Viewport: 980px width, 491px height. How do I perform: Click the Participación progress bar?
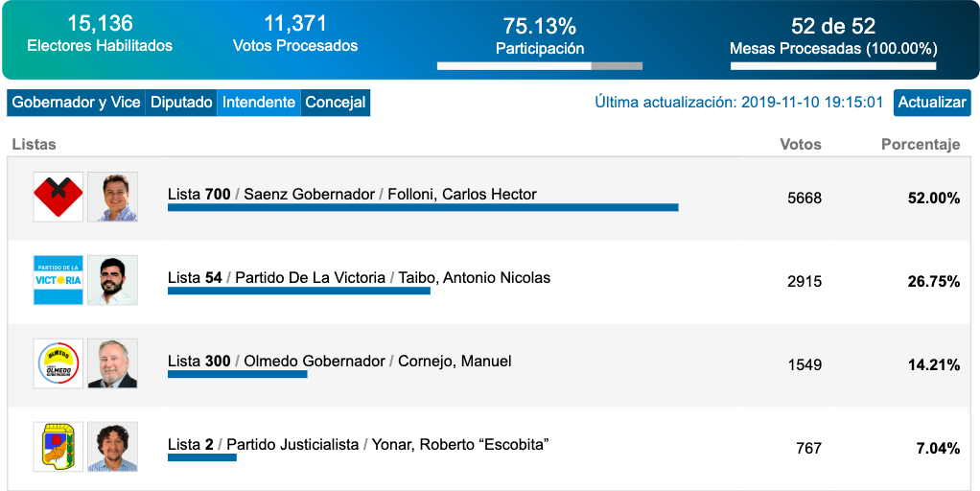(539, 66)
